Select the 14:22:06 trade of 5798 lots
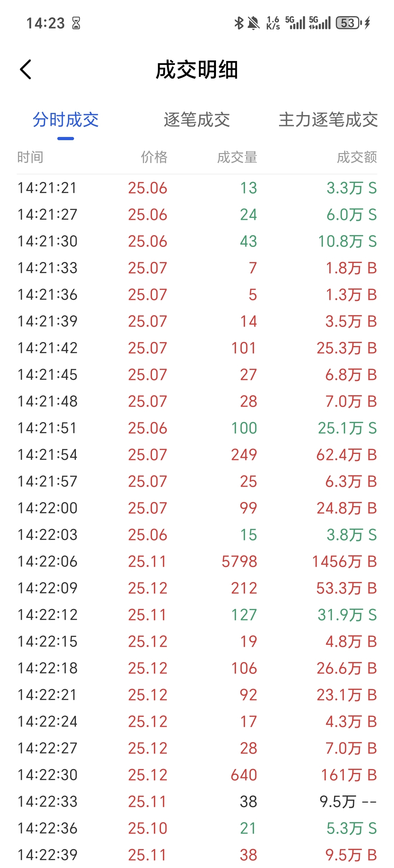Image resolution: width=394 pixels, height=868 pixels. point(197,561)
